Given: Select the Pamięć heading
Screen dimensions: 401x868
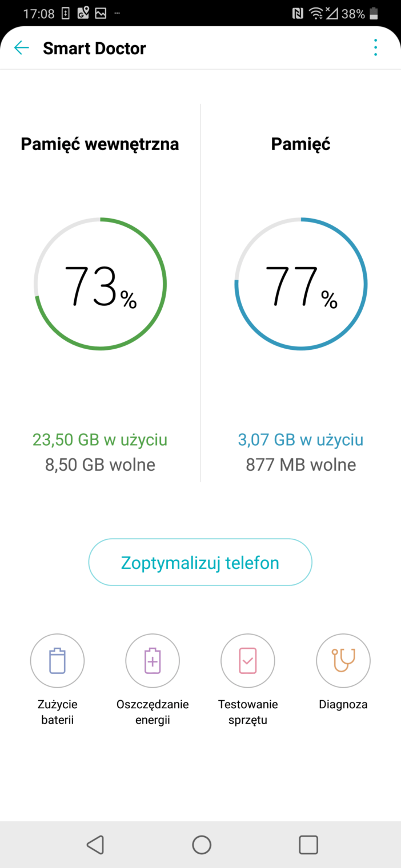Looking at the screenshot, I should 301,144.
